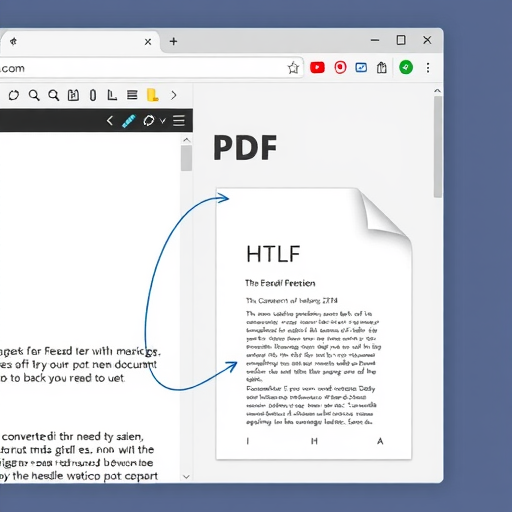The image size is (512, 512).
Task: Click the yellow file icon in toolbar
Action: click(152, 95)
